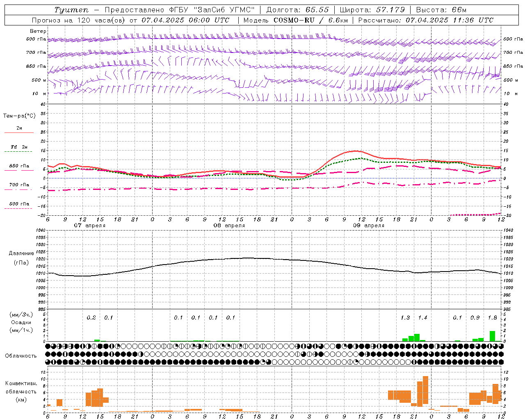Click the model name 'COSMO-RU / 6.6км'

311,20
